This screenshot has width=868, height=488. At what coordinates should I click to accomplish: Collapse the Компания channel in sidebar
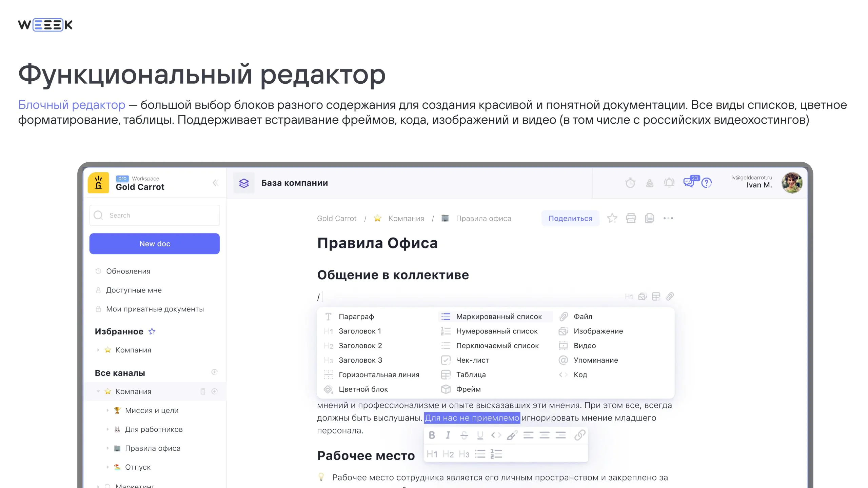click(98, 391)
